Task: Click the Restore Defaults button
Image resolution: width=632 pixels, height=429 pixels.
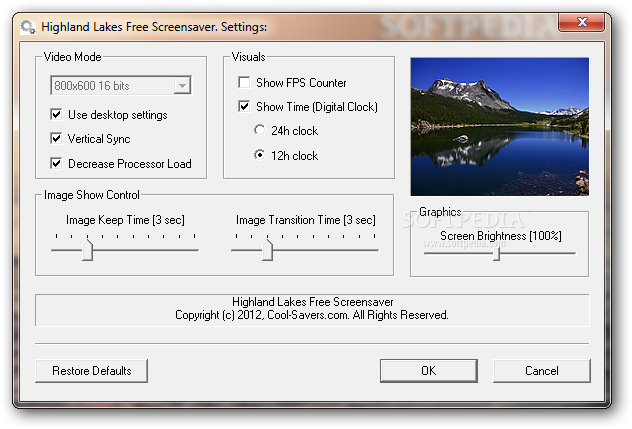Action: [91, 371]
